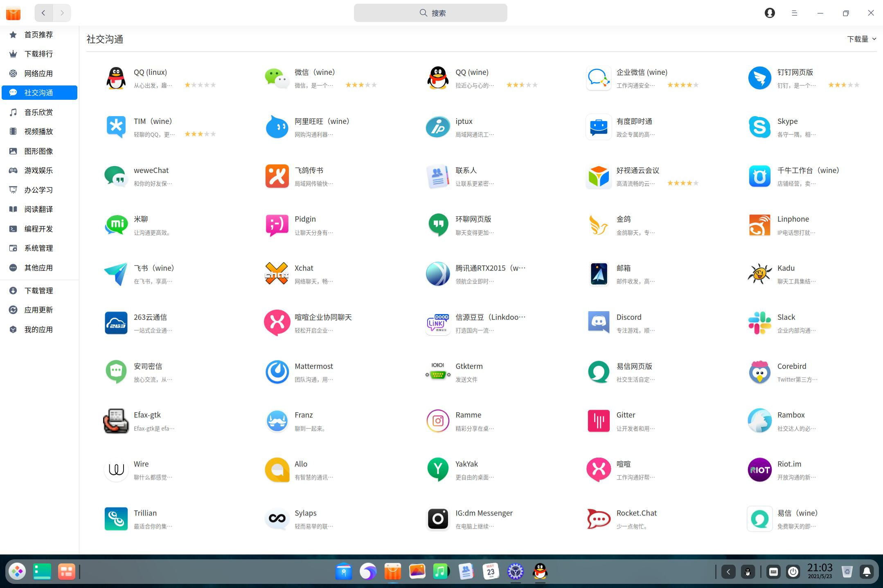Open the Skype app icon
The image size is (883, 588).
[759, 127]
